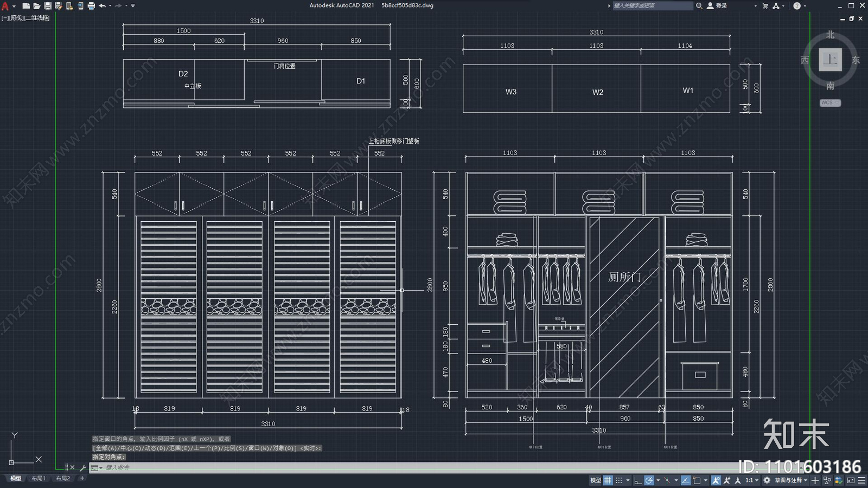Click the [-] viewport controls label
868x488 pixels.
[x=4, y=18]
